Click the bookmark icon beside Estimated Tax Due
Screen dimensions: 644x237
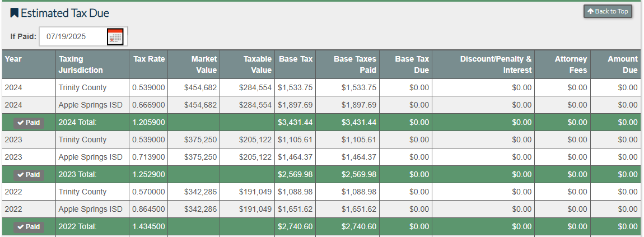[x=14, y=13]
